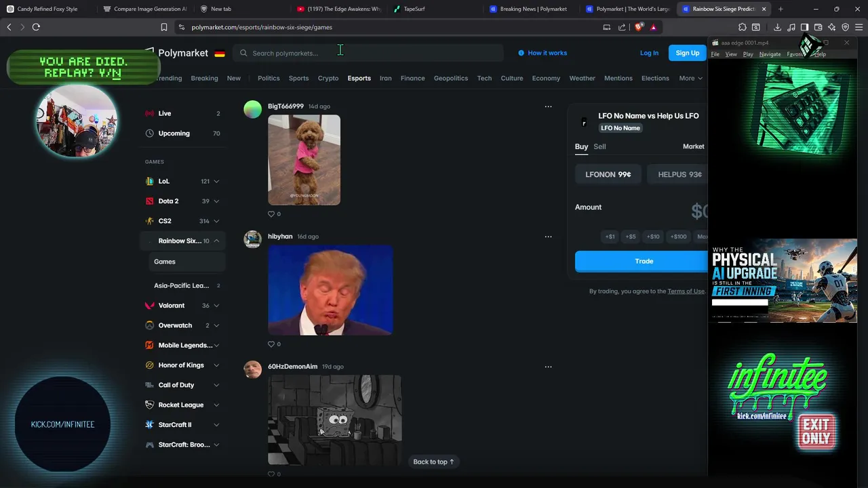Open the dog image in BigT666999's comment
The width and height of the screenshot is (868, 488).
(304, 160)
